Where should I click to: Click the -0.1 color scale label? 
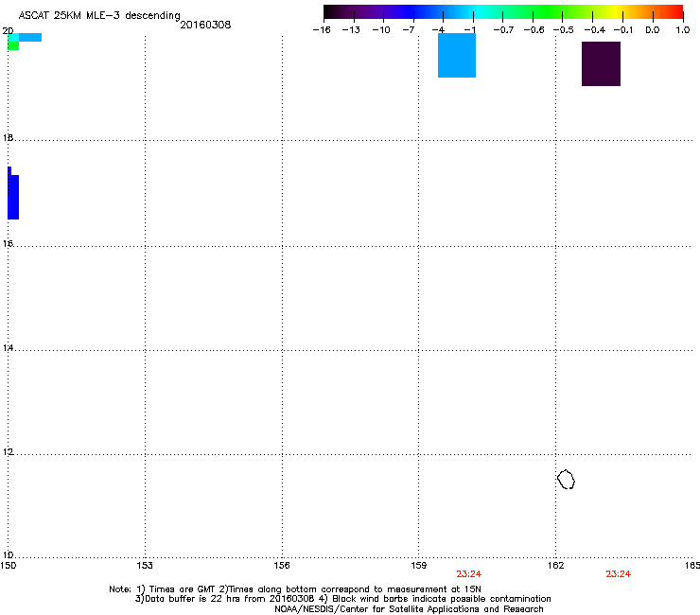click(623, 30)
